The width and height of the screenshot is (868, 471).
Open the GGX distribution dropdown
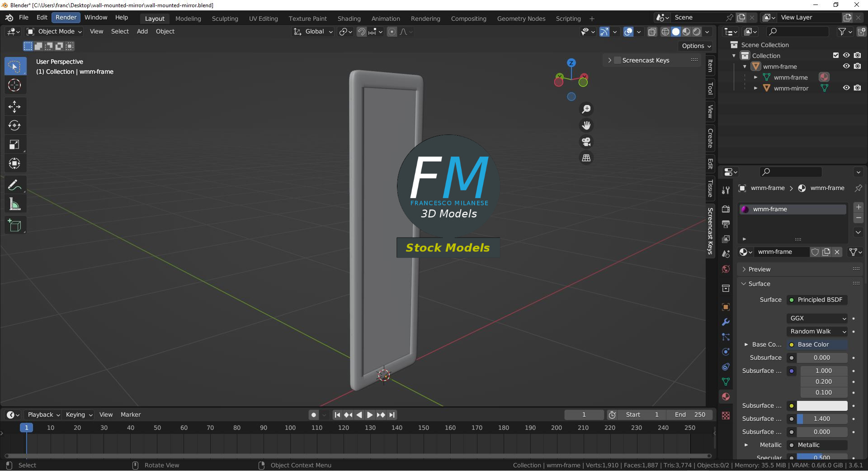817,319
